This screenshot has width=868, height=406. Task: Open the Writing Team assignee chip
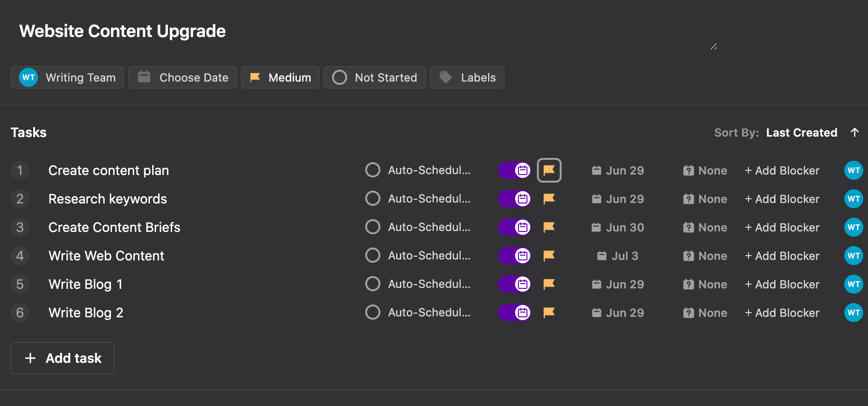(67, 77)
